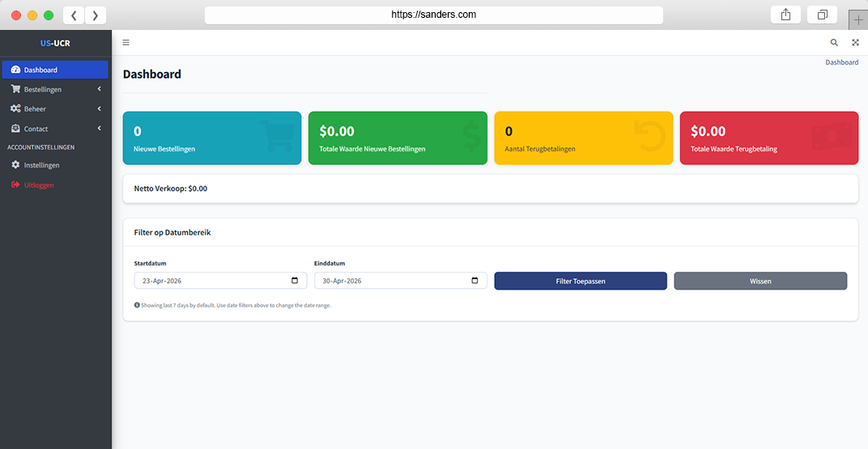Click the Startdatum date input field
Viewport: 868px width, 449px height.
[x=220, y=281]
